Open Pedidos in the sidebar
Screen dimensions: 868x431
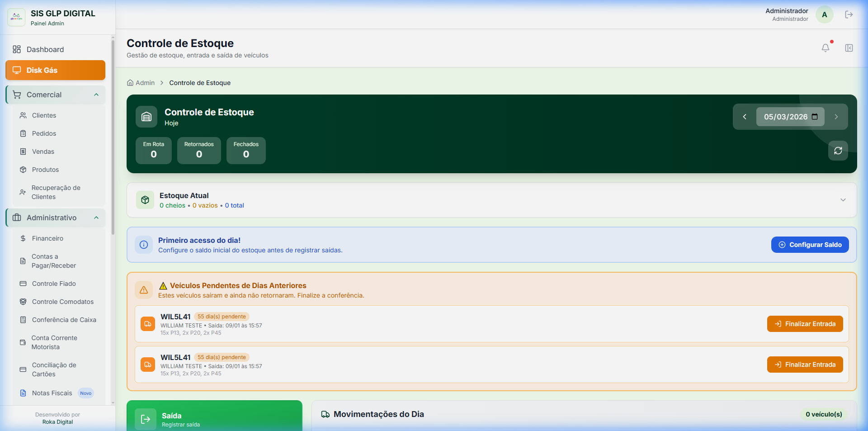[44, 133]
